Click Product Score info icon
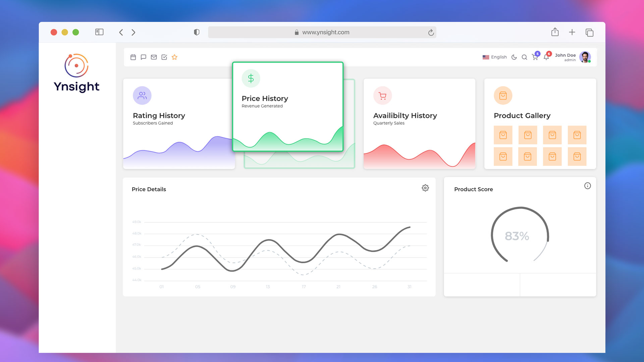644x362 pixels. [x=588, y=186]
